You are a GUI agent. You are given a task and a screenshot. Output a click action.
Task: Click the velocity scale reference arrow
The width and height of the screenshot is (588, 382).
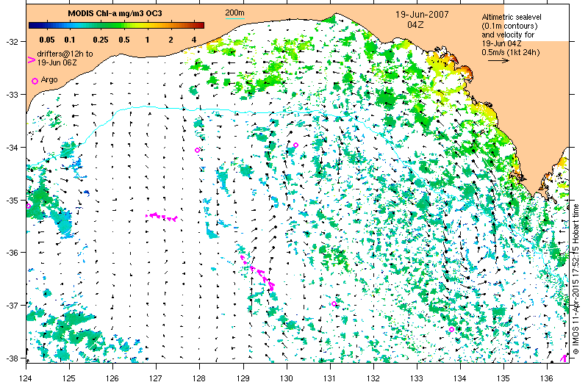(498, 60)
